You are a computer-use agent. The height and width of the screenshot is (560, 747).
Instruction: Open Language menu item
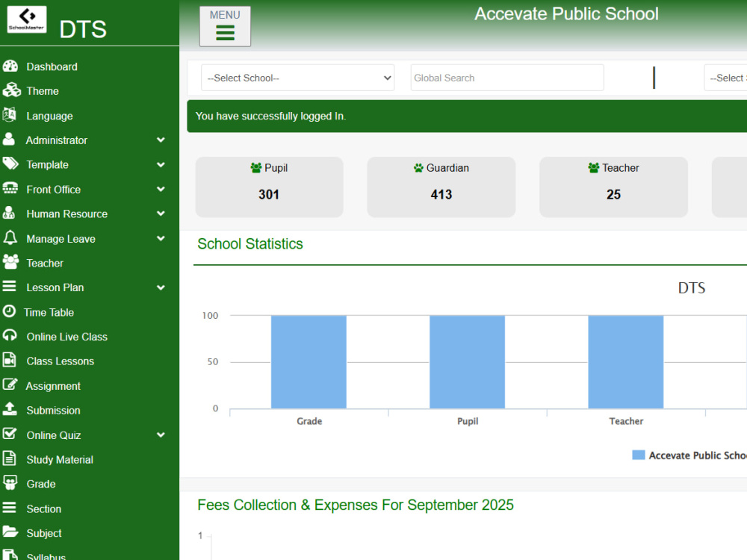[x=49, y=116]
